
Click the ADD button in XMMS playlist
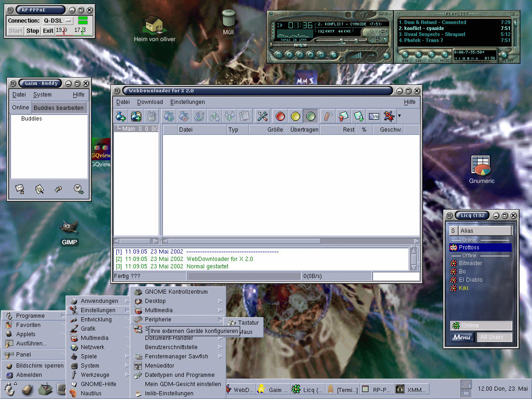coord(405,55)
